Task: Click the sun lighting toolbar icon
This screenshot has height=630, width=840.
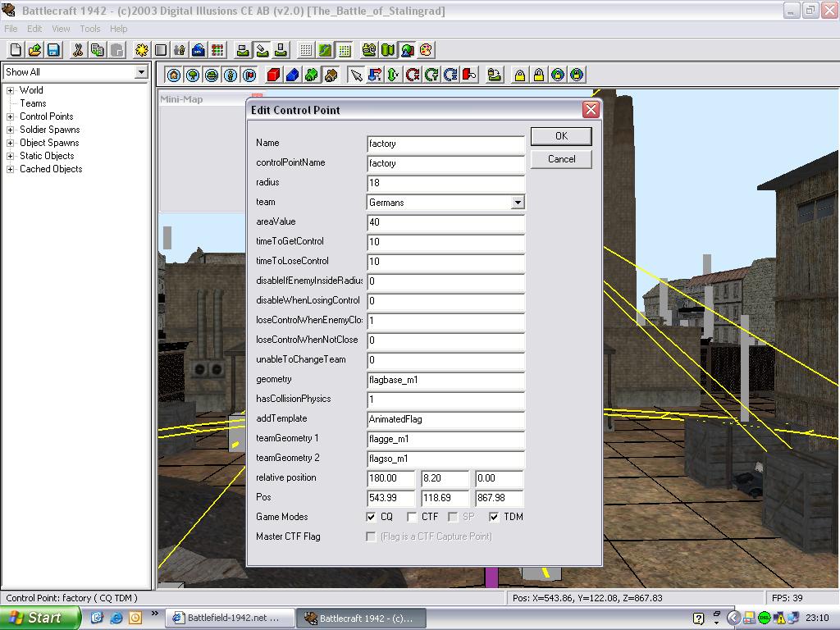Action: [x=141, y=50]
